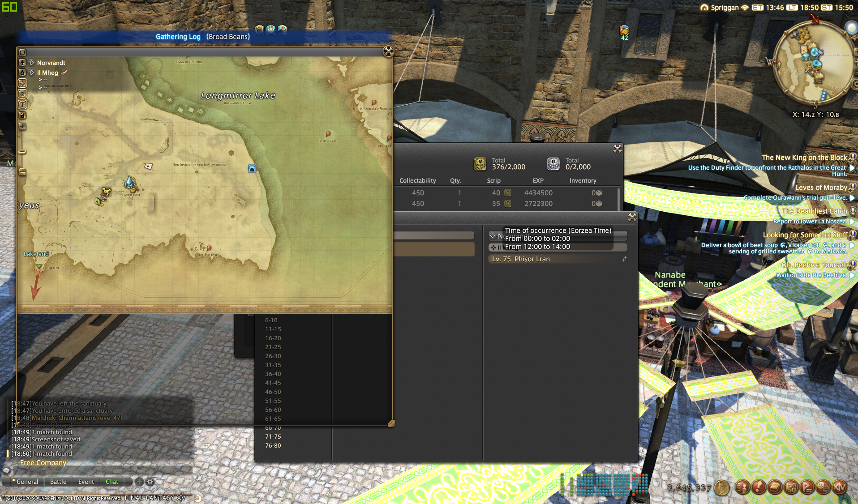Open The New King on the Block quest

[804, 158]
